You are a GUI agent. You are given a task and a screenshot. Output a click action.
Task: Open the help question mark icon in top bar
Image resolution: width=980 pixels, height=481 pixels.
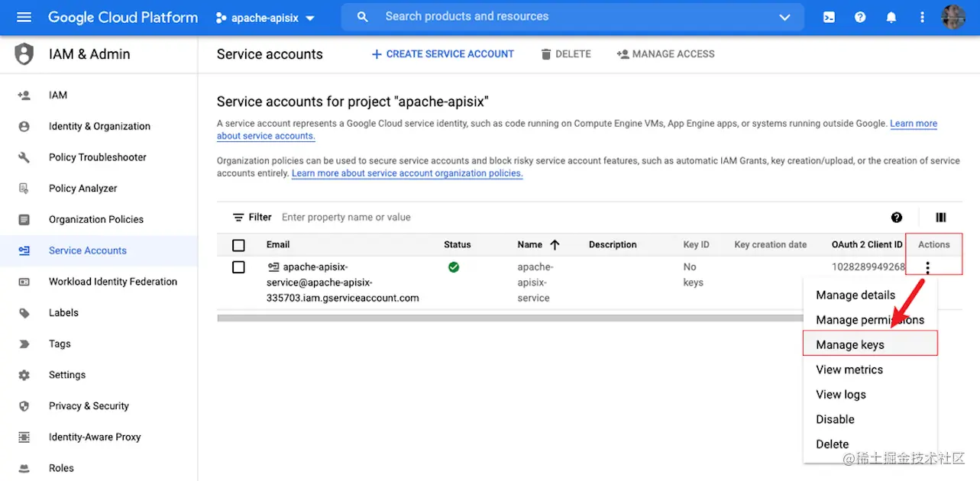860,17
